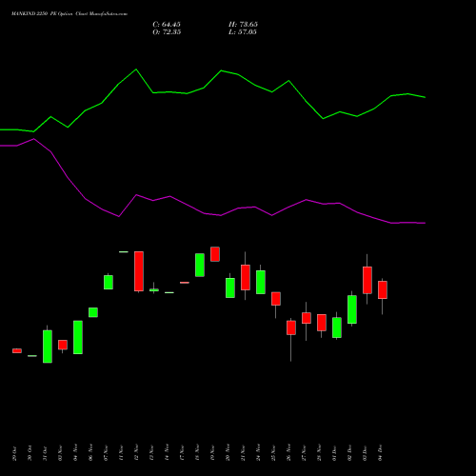The width and height of the screenshot is (476, 476).
Task: Click the red candle above 26 Nov
Action: 291,327
